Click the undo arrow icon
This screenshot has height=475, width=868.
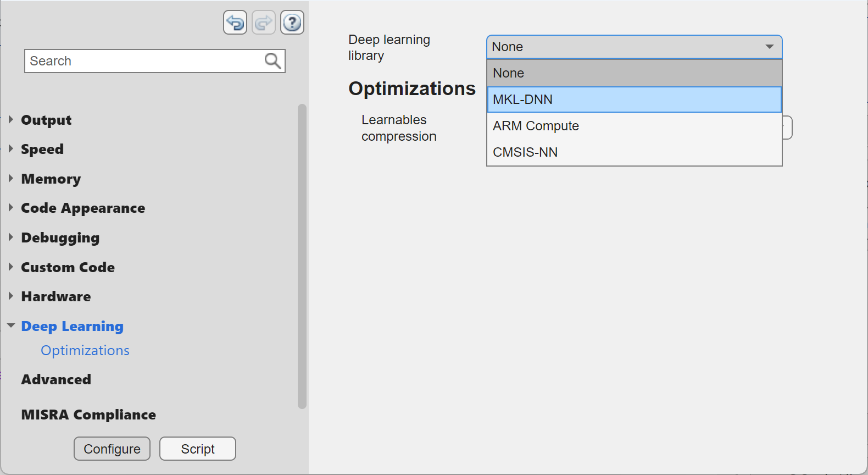(x=235, y=23)
